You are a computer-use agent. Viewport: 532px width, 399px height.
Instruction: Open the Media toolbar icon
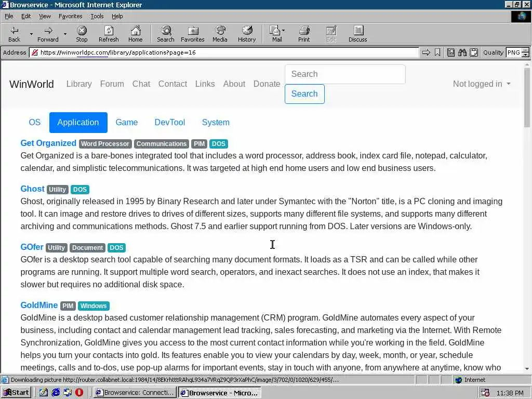pyautogui.click(x=220, y=34)
